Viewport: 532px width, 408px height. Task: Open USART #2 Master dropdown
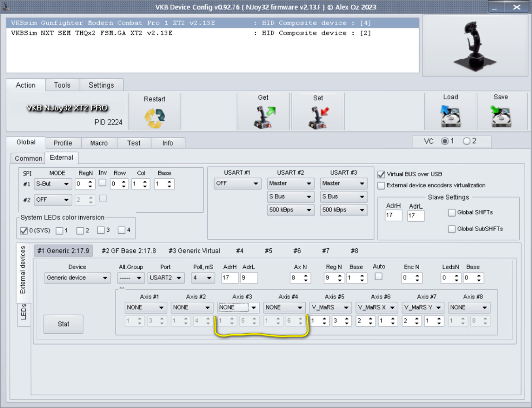[x=291, y=183]
